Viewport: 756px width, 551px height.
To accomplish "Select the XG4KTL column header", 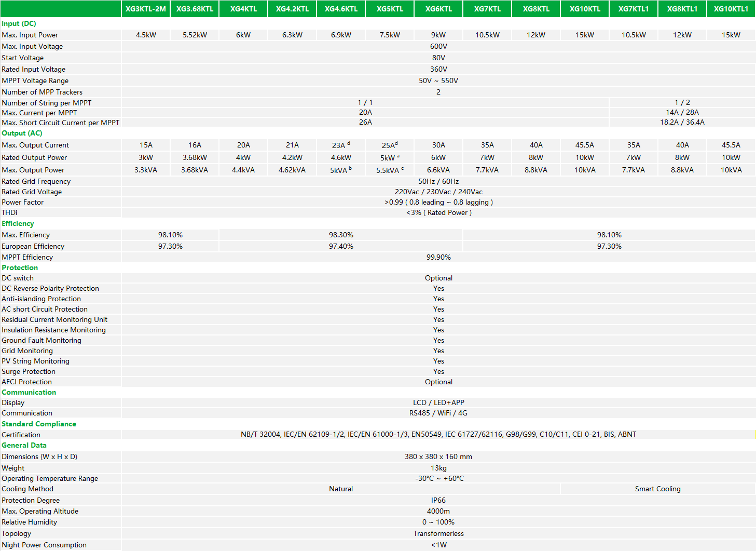I will 243,9.
